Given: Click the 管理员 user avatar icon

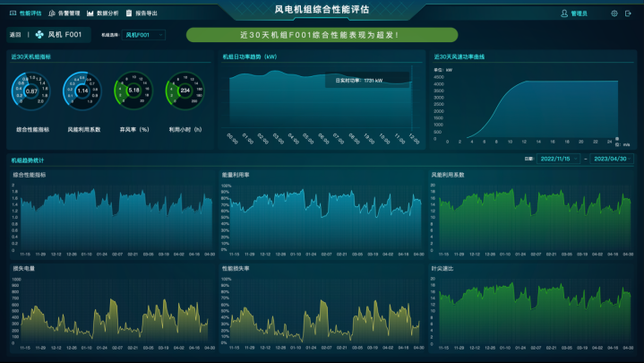Looking at the screenshot, I should pos(564,13).
